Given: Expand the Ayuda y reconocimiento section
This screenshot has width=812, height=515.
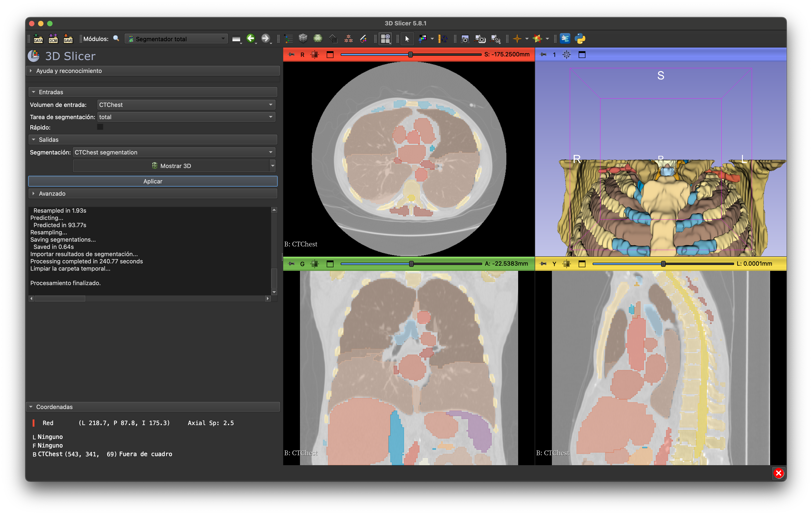Looking at the screenshot, I should [x=69, y=71].
